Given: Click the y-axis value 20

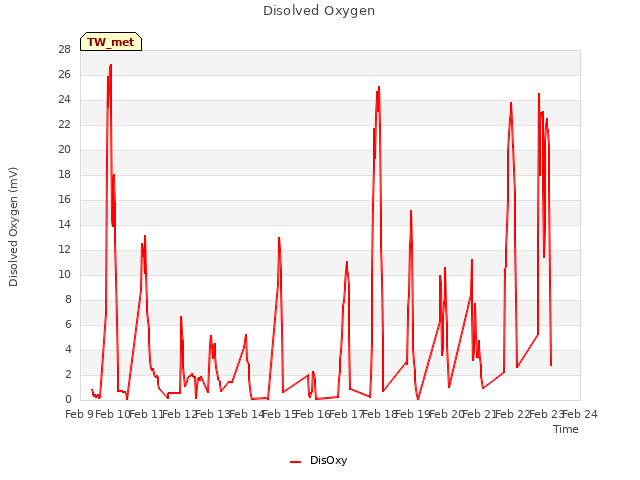Looking at the screenshot, I should coord(64,149).
